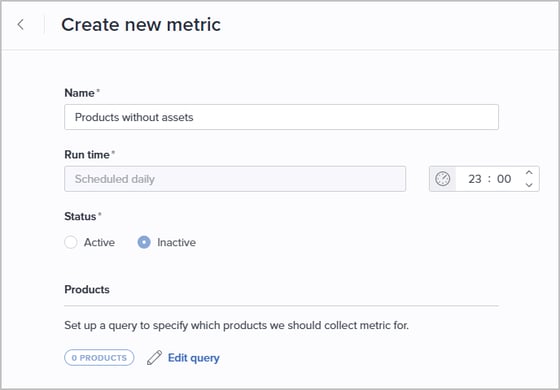
Task: Go back using the left chevron arrow
Action: (x=21, y=25)
